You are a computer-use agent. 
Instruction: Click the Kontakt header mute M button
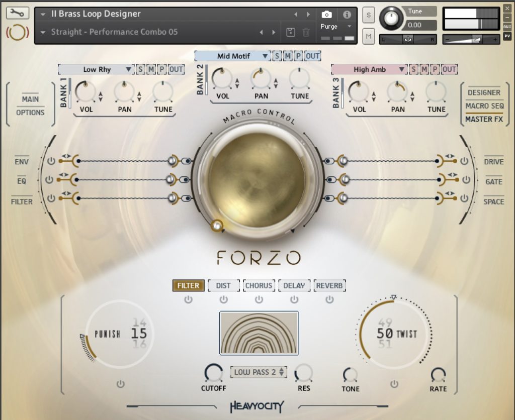[x=369, y=36]
